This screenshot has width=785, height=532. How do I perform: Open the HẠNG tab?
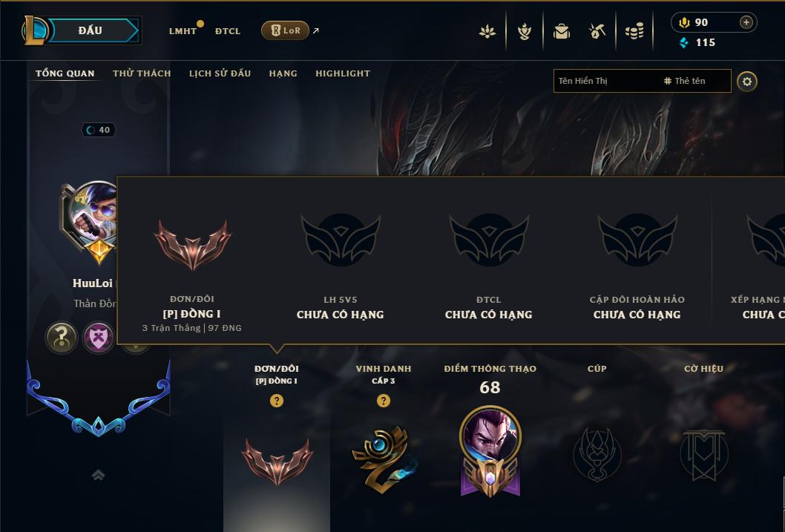[283, 73]
